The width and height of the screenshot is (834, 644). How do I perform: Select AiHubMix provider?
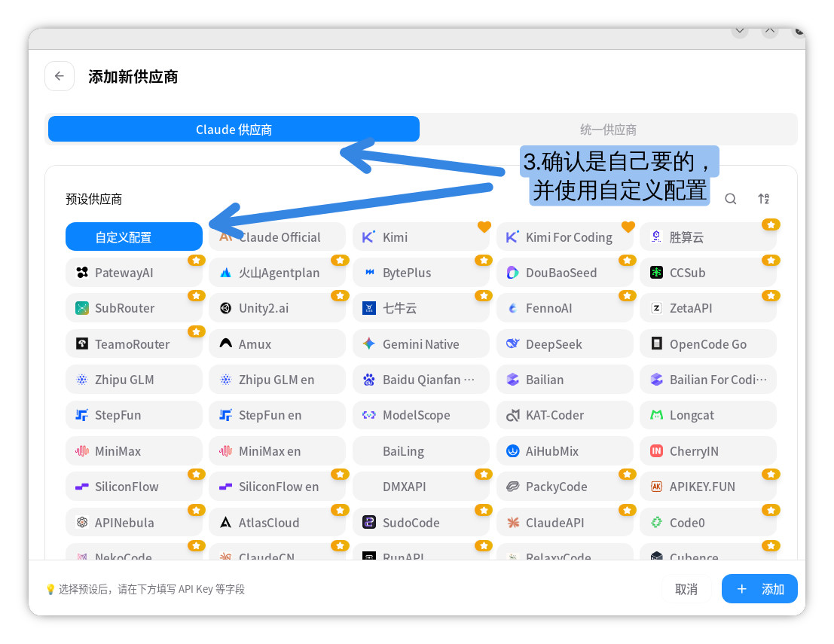coord(565,451)
